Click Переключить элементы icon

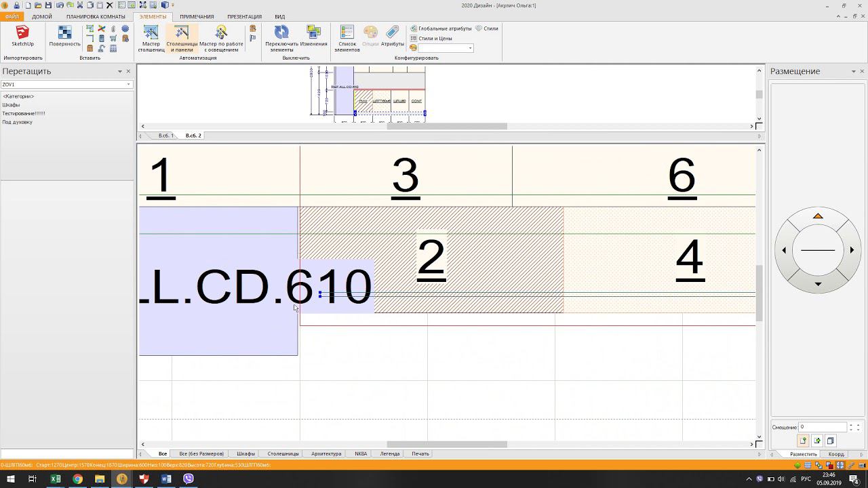[281, 39]
